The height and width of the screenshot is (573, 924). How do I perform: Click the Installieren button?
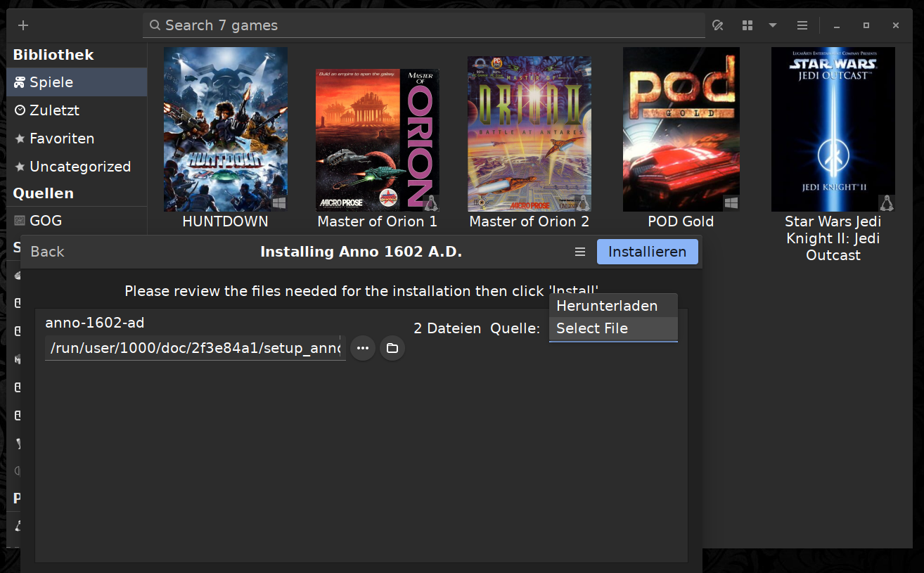[648, 252]
